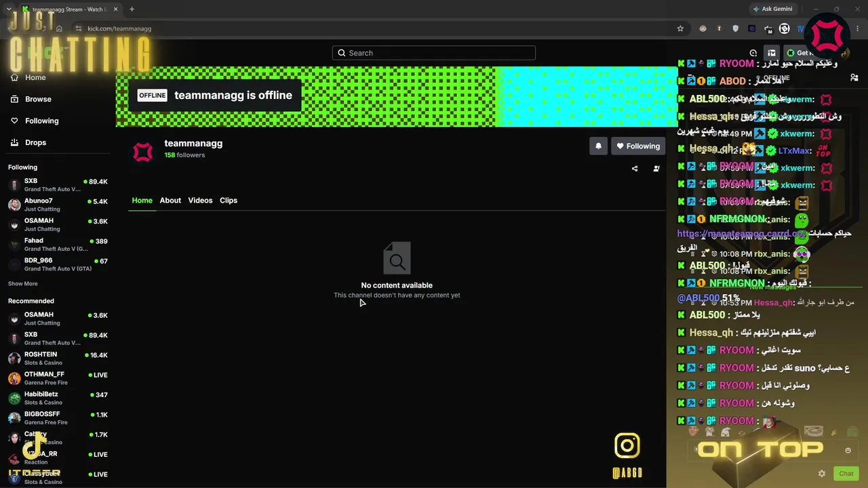
Task: Open a new browser tab
Action: click(x=132, y=9)
